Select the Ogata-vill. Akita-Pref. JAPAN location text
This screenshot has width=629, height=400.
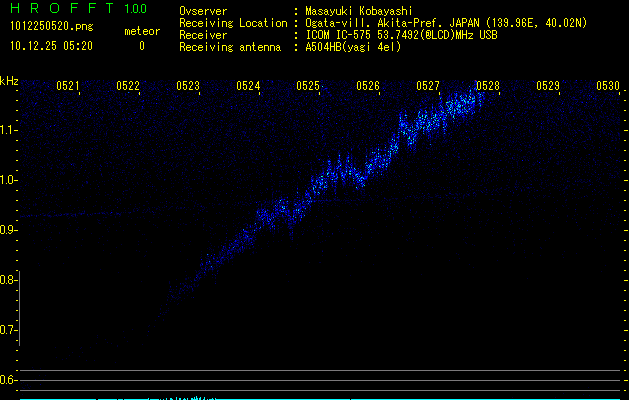pyautogui.click(x=446, y=23)
